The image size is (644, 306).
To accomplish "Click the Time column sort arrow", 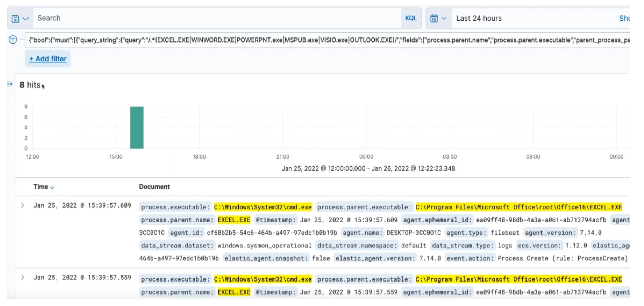I will [x=52, y=187].
